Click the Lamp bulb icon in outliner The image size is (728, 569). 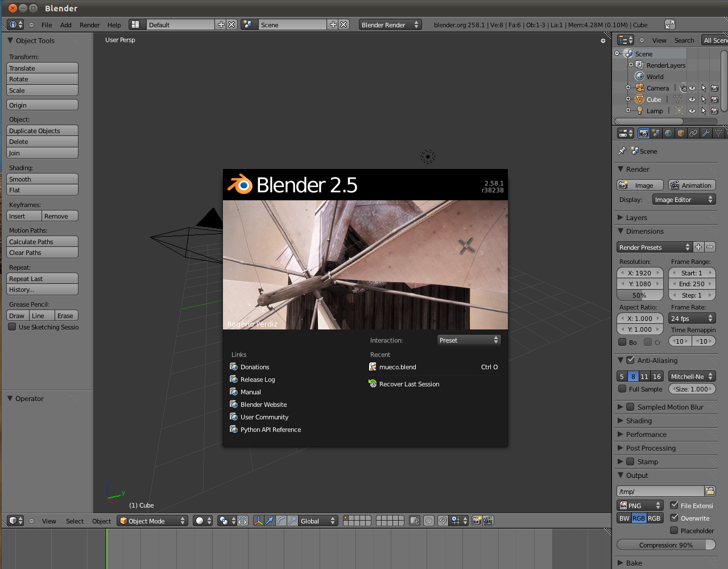[640, 110]
